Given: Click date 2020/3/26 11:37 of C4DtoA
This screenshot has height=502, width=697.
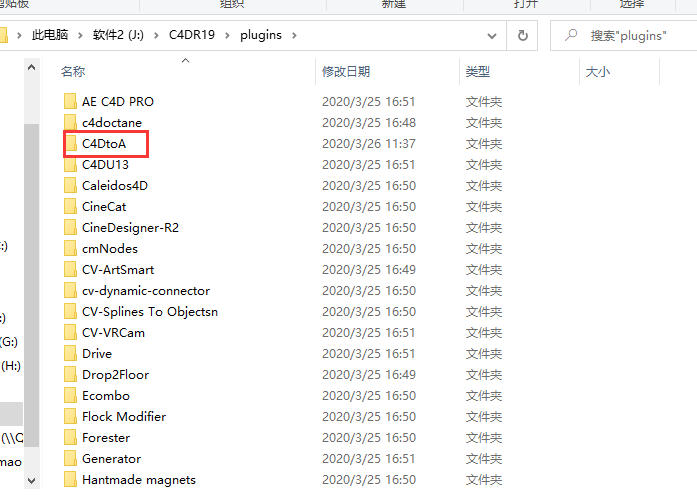Looking at the screenshot, I should click(369, 144).
